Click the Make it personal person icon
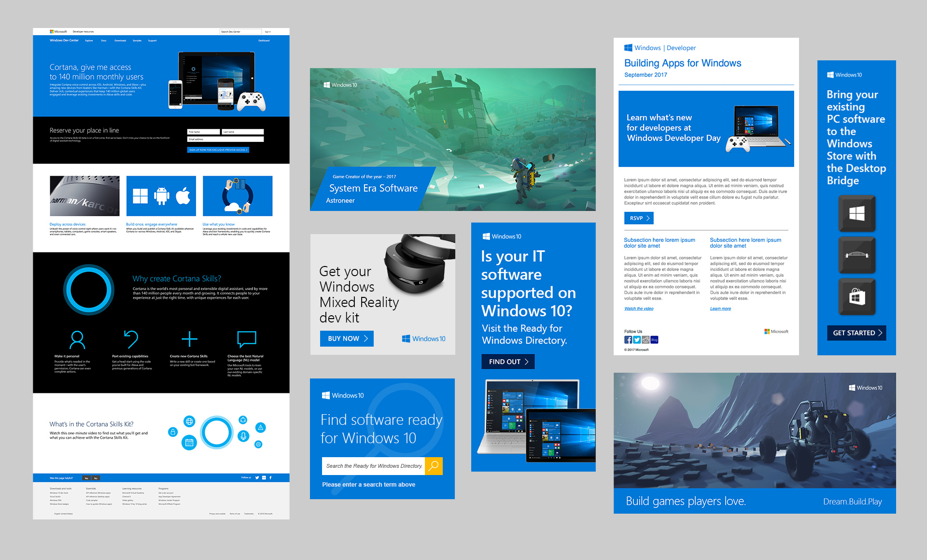 pos(77,339)
